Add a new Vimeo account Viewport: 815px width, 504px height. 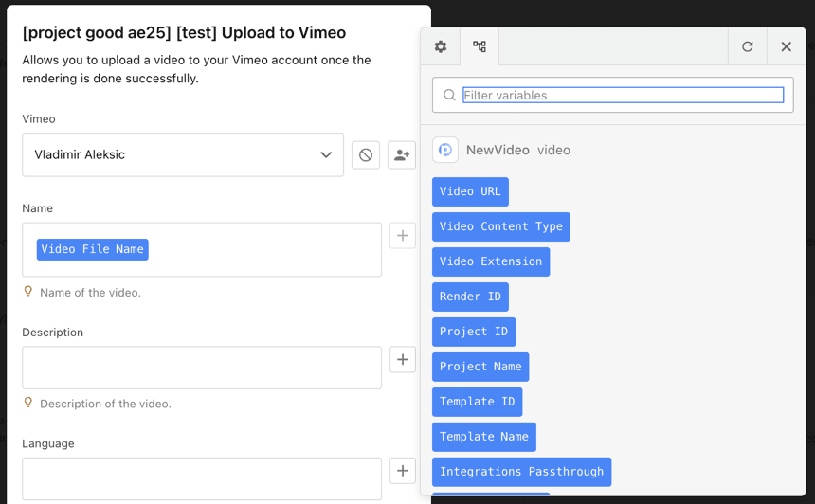pyautogui.click(x=401, y=154)
